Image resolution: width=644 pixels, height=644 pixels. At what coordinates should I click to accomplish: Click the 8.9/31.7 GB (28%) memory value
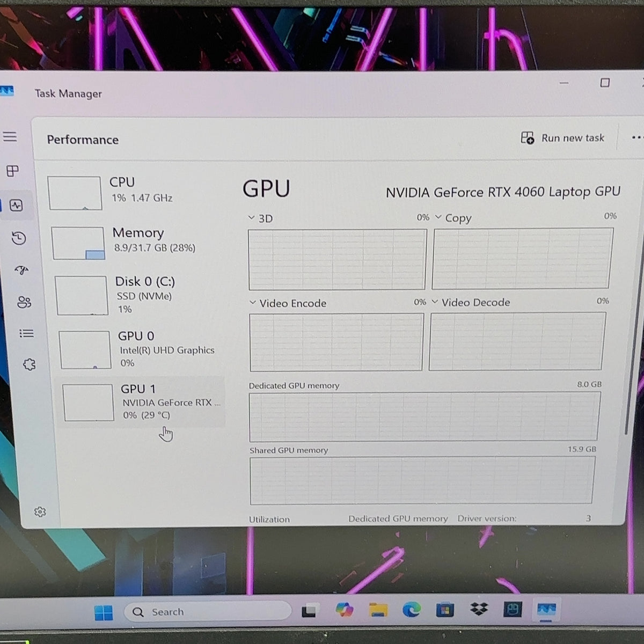pos(155,248)
